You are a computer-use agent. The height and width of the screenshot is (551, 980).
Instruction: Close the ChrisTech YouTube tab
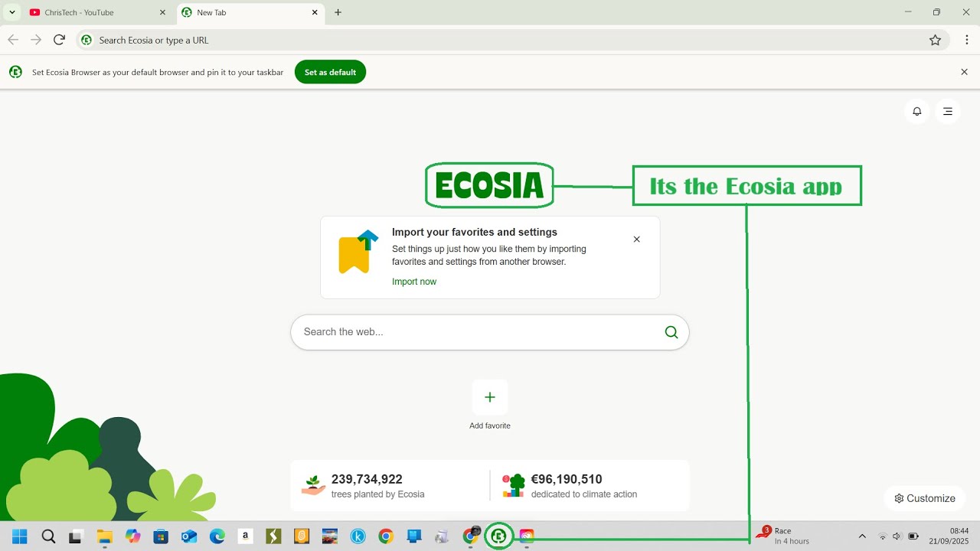(162, 12)
